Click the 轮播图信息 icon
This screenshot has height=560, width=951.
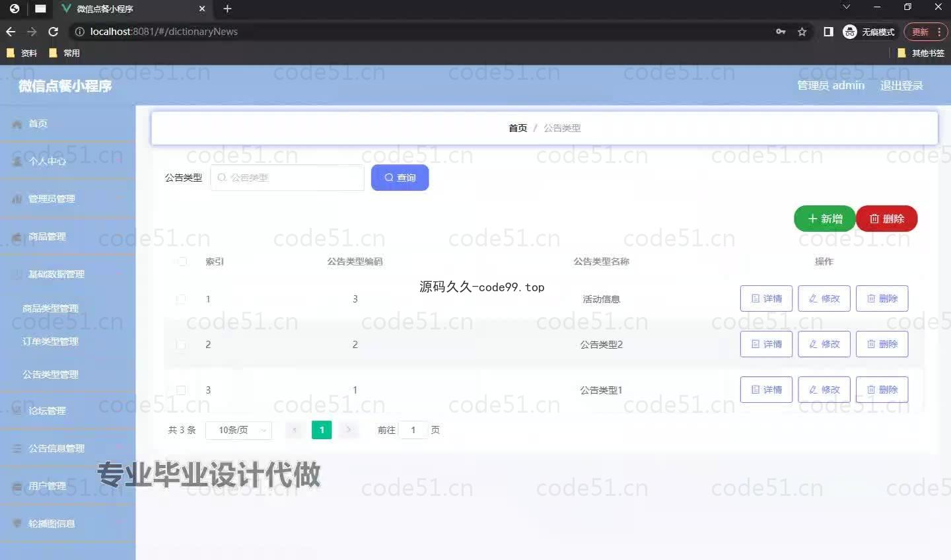coord(17,524)
